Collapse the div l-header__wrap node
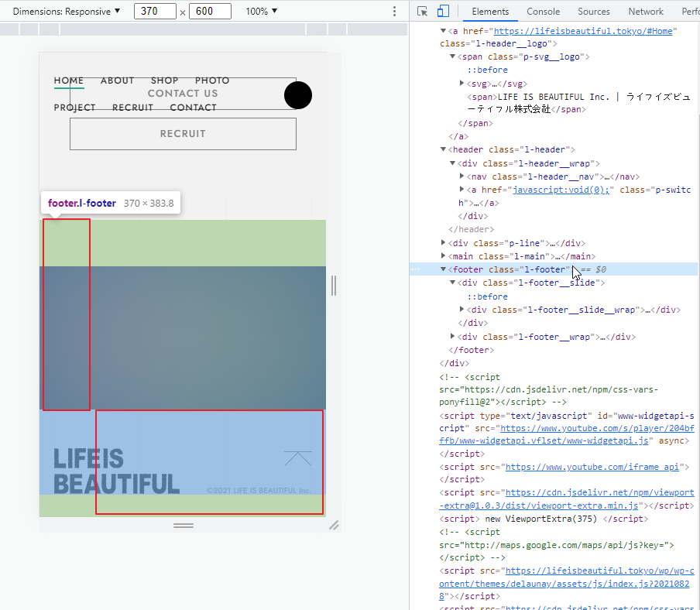Viewport: 700px width, 610px height. click(x=452, y=163)
